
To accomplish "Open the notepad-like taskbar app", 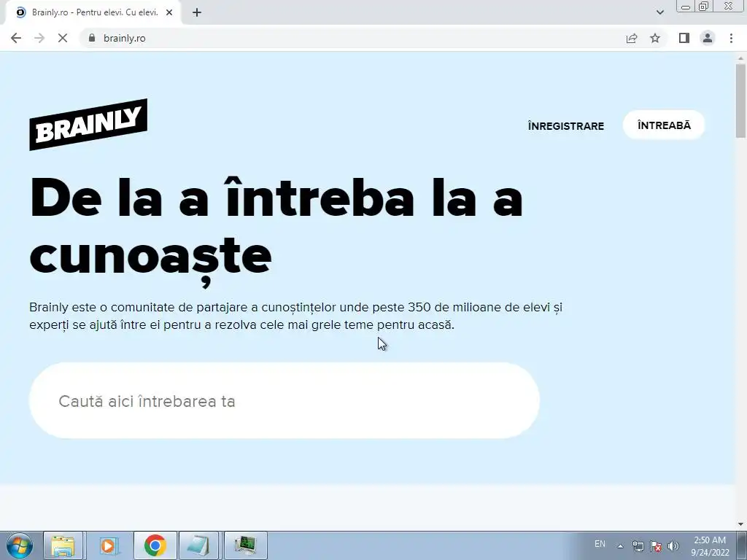I will [x=198, y=545].
